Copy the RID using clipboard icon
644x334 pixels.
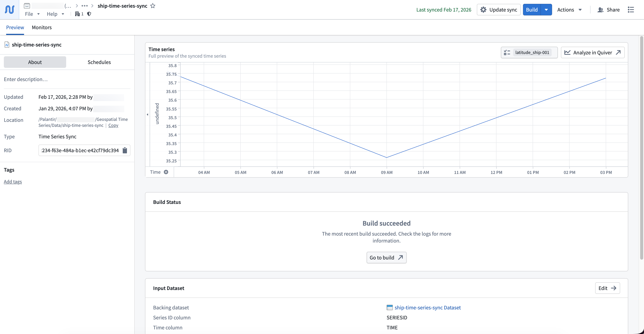[x=125, y=150]
